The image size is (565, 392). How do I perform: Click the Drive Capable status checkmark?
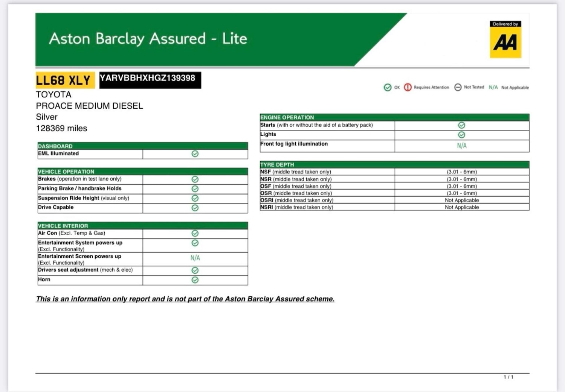pos(195,208)
